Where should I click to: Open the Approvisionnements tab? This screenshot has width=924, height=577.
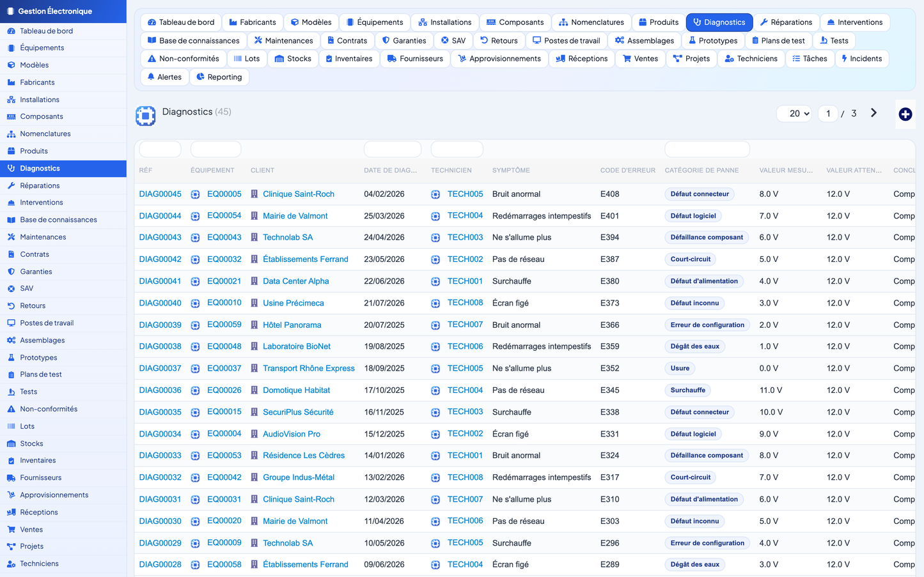499,58
